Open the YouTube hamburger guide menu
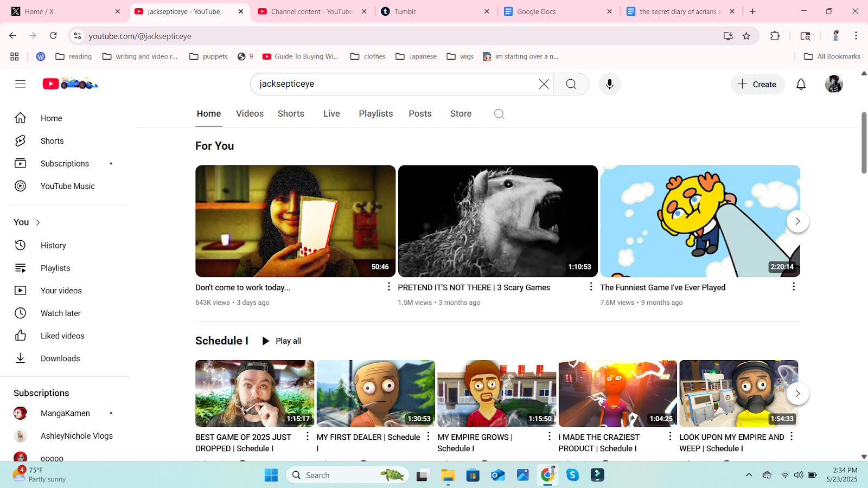 20,84
